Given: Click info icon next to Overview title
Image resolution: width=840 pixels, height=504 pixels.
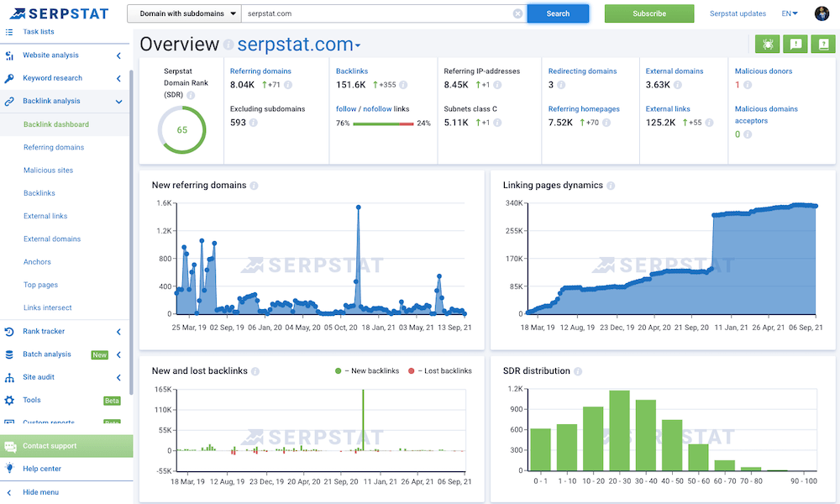Looking at the screenshot, I should [228, 45].
